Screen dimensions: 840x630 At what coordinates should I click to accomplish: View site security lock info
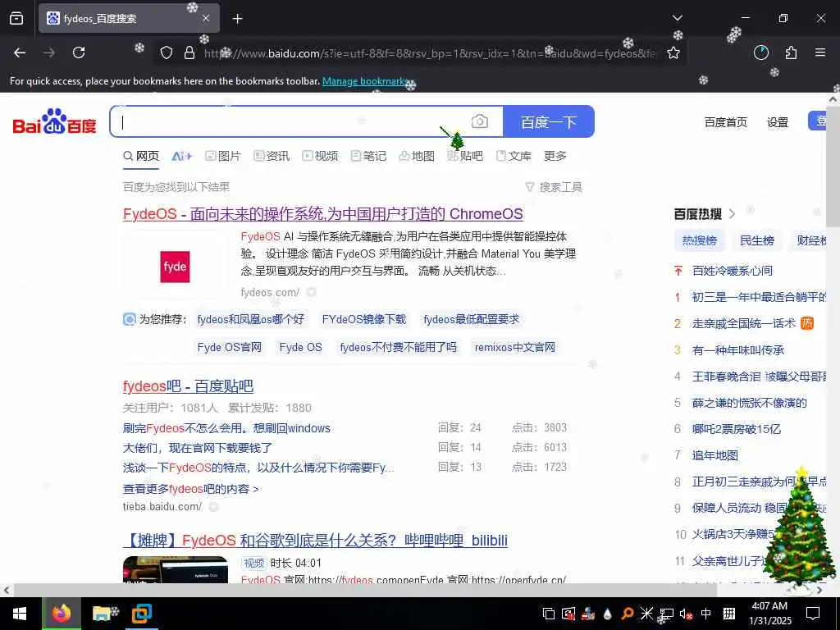click(189, 52)
